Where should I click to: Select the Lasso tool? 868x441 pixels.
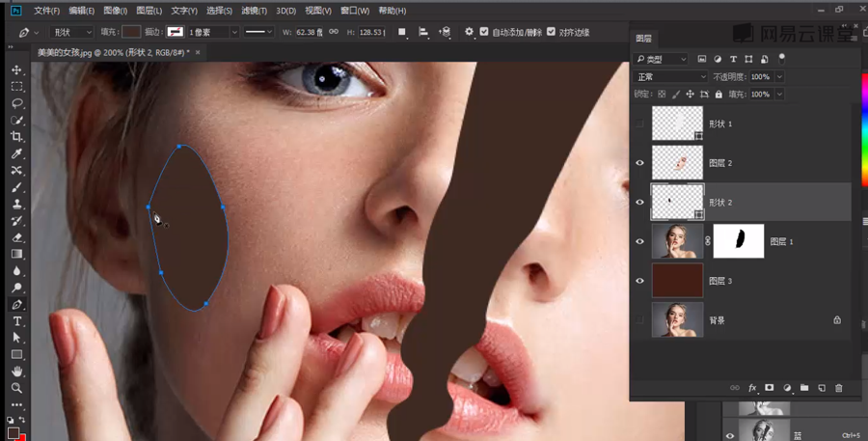16,103
